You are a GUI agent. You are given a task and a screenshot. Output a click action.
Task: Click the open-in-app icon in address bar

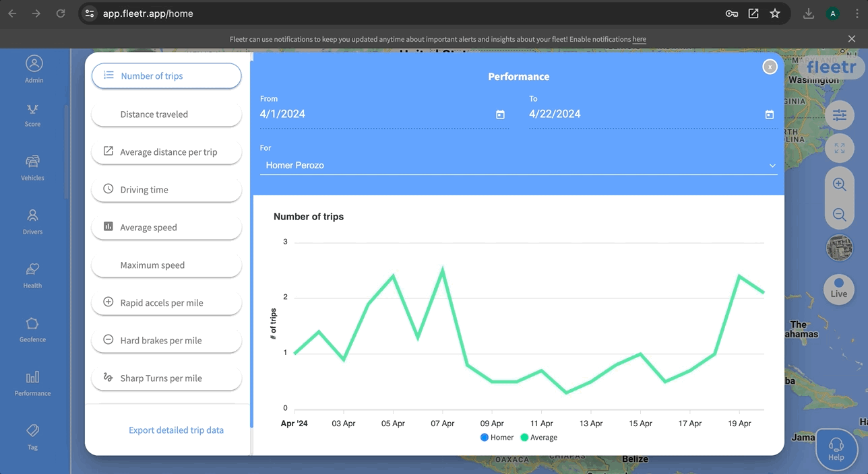pos(753,13)
